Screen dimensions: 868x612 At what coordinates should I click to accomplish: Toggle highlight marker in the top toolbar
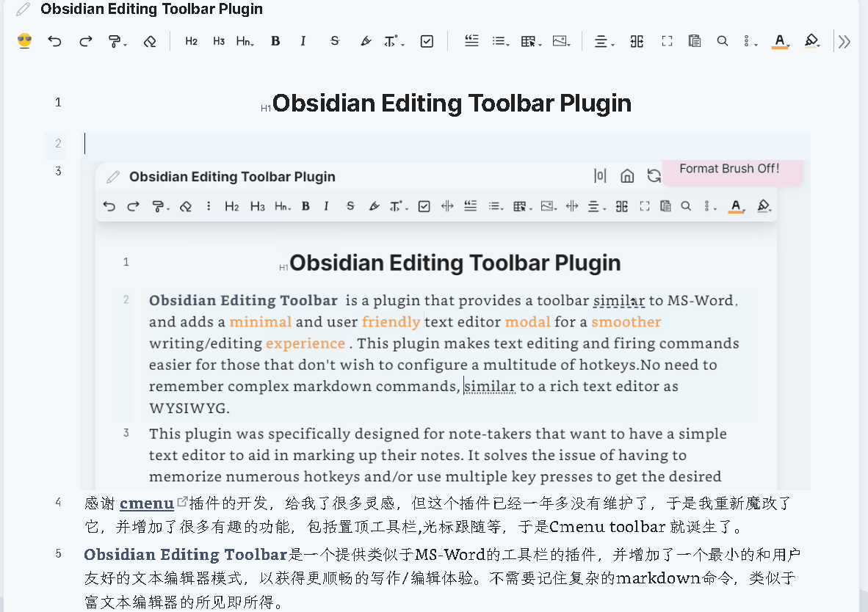[x=366, y=41]
